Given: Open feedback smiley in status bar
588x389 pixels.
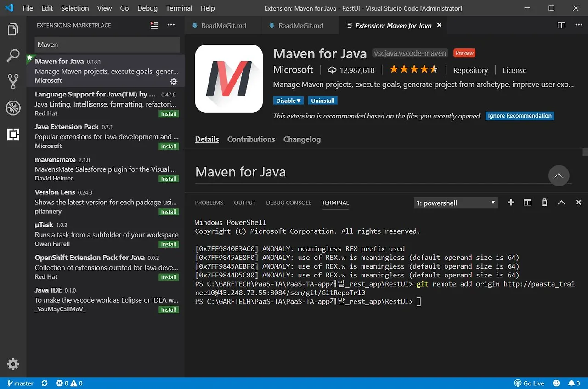Looking at the screenshot, I should pos(556,383).
